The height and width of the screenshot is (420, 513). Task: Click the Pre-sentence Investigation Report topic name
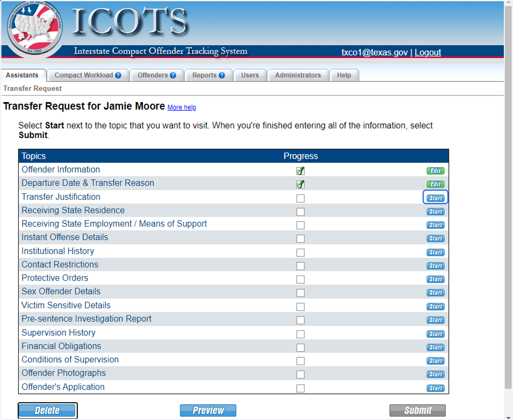pyautogui.click(x=87, y=319)
